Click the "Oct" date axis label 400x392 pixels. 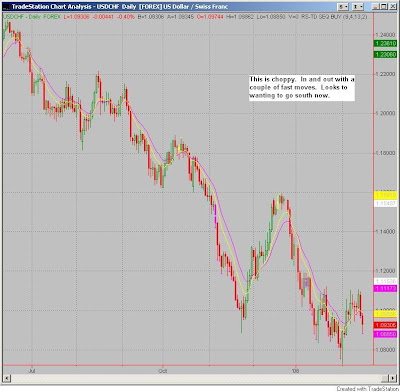(x=163, y=370)
